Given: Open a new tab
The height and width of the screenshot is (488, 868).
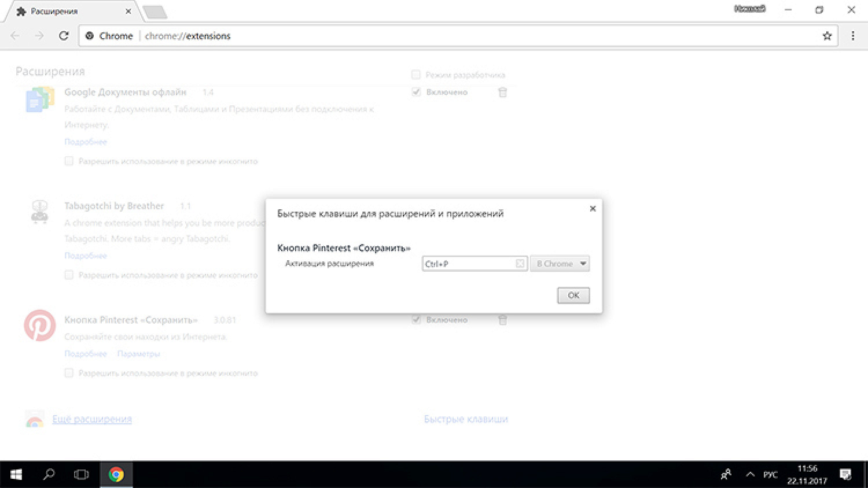Looking at the screenshot, I should click(x=155, y=12).
